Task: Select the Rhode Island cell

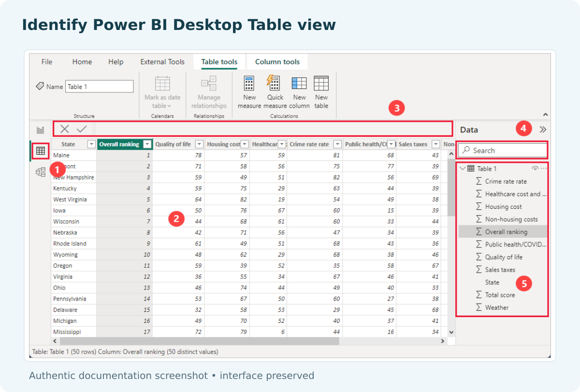Action: (74, 244)
